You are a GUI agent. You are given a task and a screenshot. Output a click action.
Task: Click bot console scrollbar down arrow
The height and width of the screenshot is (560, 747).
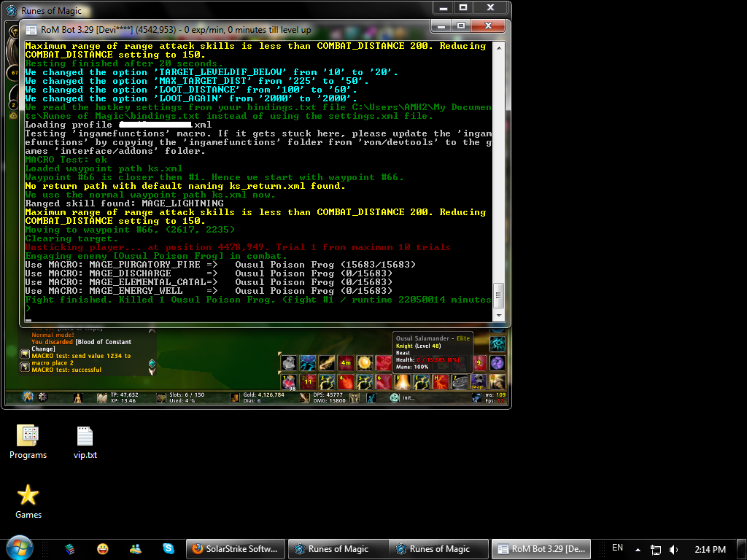499,315
